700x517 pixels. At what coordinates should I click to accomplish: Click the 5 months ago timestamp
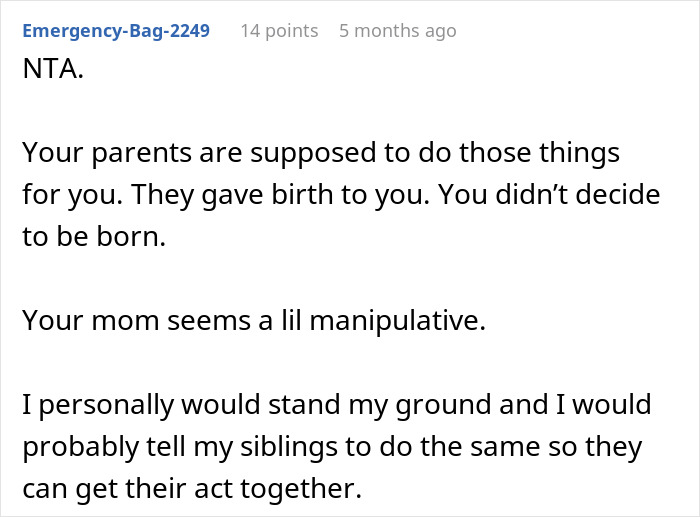tap(397, 30)
